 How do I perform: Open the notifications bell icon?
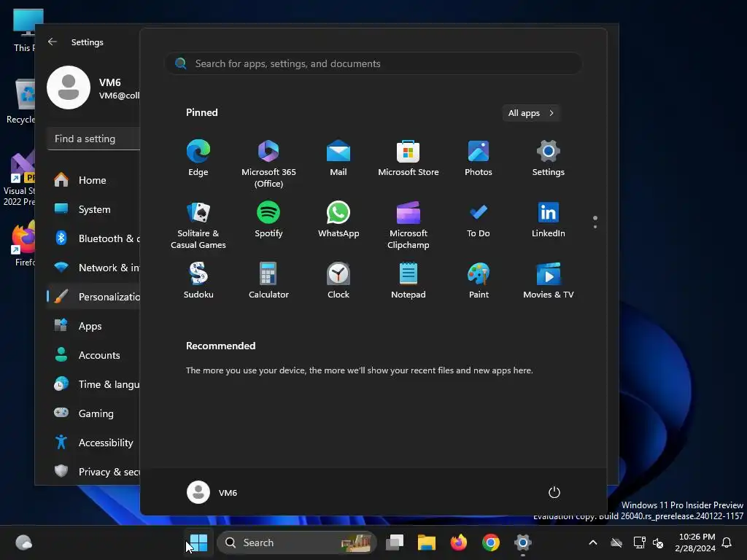point(727,542)
